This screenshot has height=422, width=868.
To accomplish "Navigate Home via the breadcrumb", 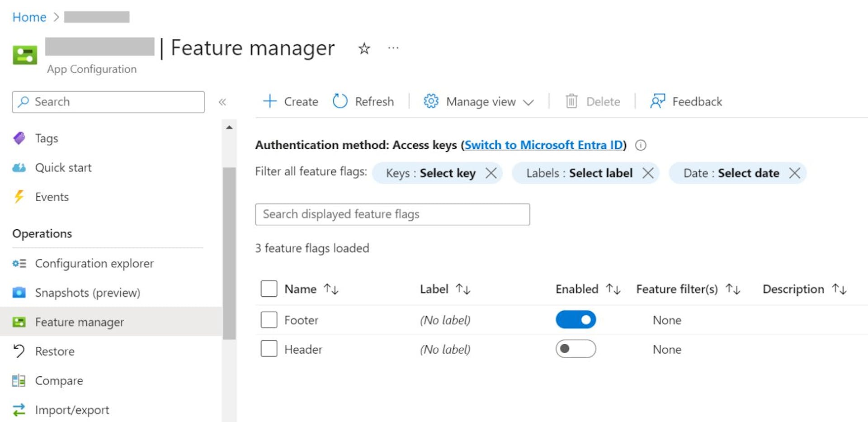I will click(x=29, y=17).
